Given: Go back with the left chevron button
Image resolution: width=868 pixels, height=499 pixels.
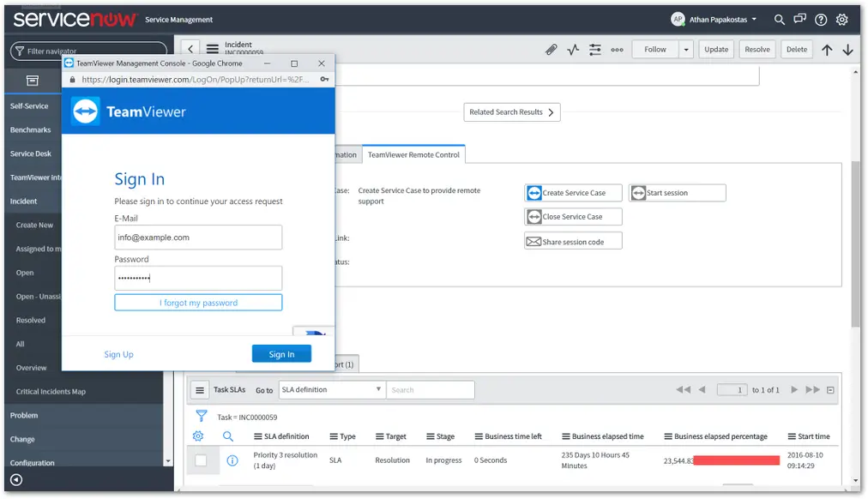Looking at the screenshot, I should pos(190,49).
